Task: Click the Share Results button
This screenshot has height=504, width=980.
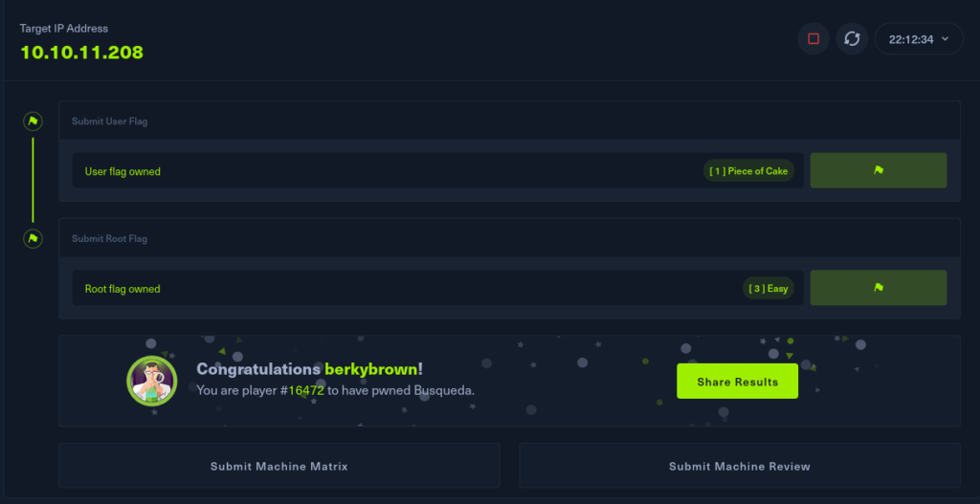Action: [737, 382]
